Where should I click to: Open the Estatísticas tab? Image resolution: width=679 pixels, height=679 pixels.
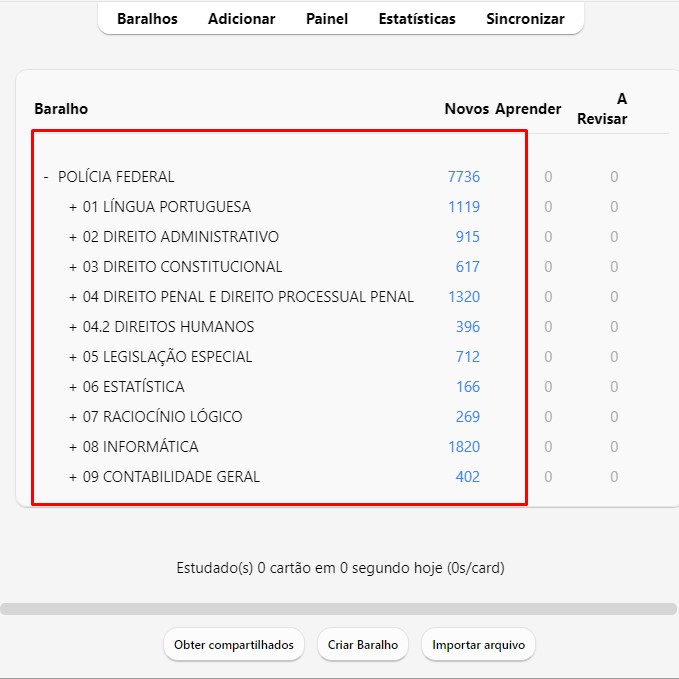click(x=417, y=19)
